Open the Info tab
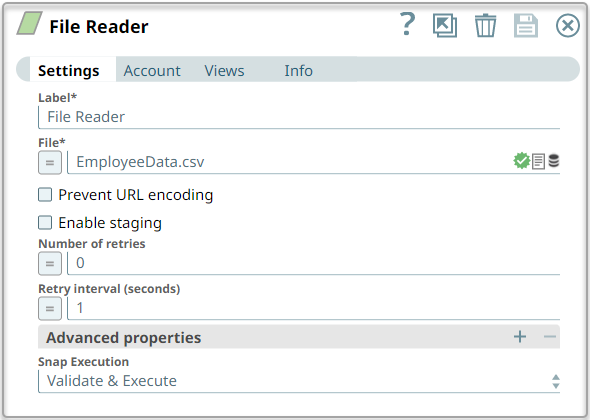Viewport: 590px width, 420px height. (298, 70)
